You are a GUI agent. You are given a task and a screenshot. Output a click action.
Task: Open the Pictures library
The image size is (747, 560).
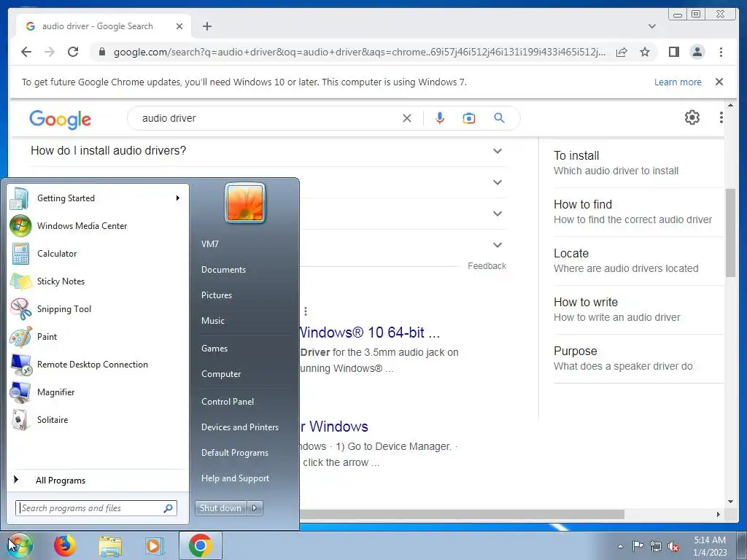pyautogui.click(x=244, y=295)
